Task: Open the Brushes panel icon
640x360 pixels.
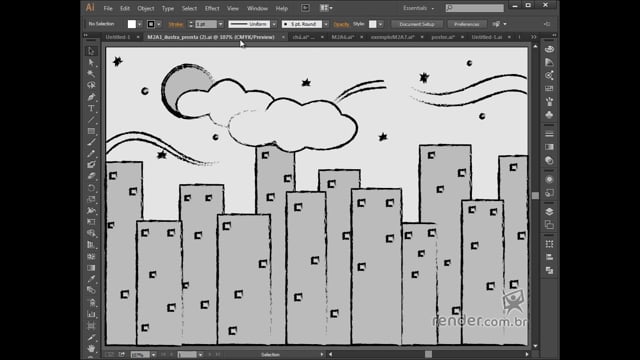Action: click(x=549, y=102)
